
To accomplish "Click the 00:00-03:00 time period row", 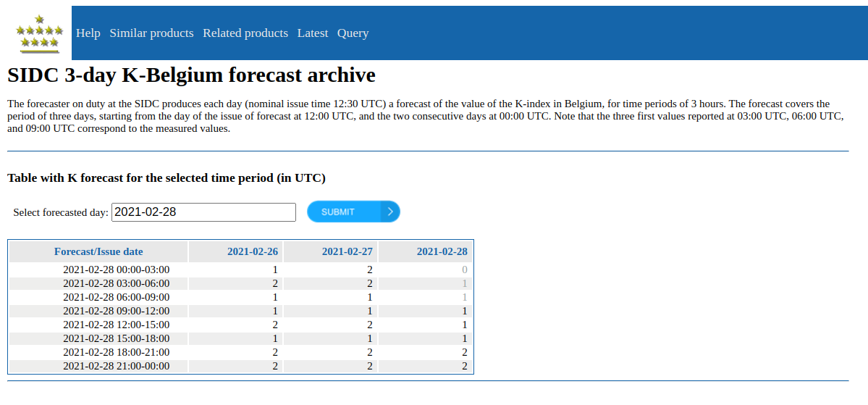I will point(116,270).
